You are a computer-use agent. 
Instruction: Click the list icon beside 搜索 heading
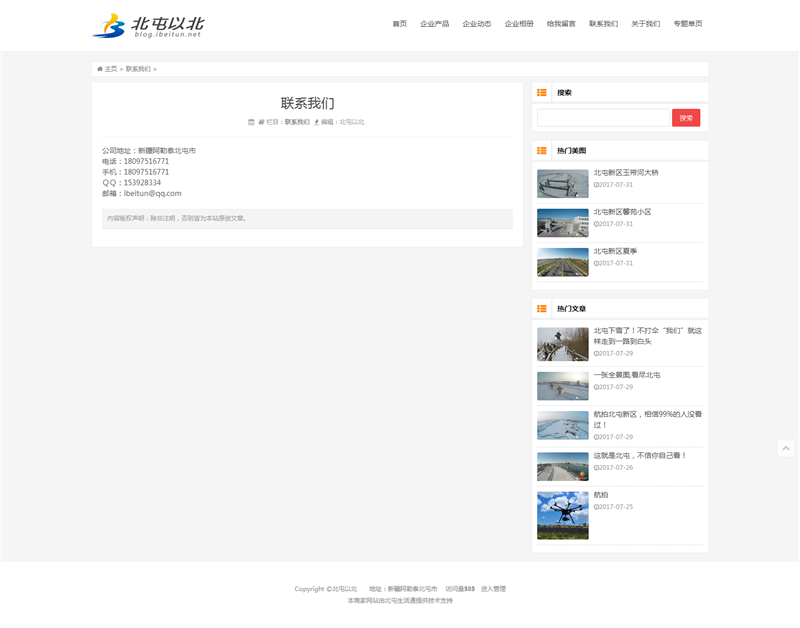tap(542, 92)
